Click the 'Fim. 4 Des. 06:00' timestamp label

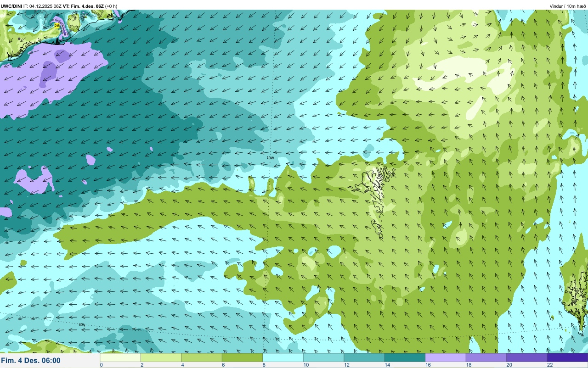pos(31,361)
